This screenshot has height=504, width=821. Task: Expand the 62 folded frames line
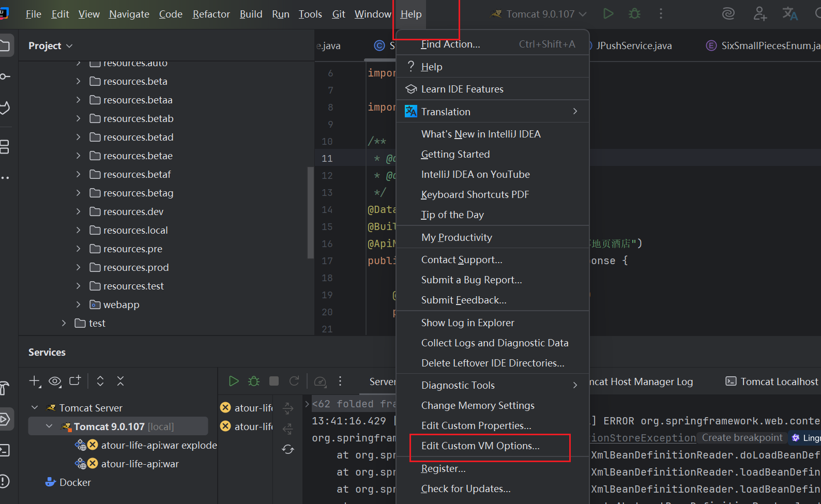point(307,404)
